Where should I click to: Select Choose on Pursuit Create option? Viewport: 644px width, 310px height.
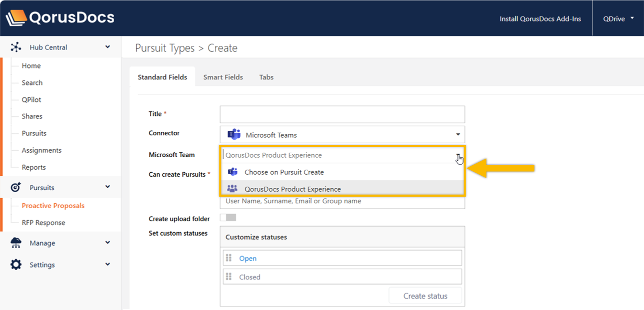pos(284,172)
